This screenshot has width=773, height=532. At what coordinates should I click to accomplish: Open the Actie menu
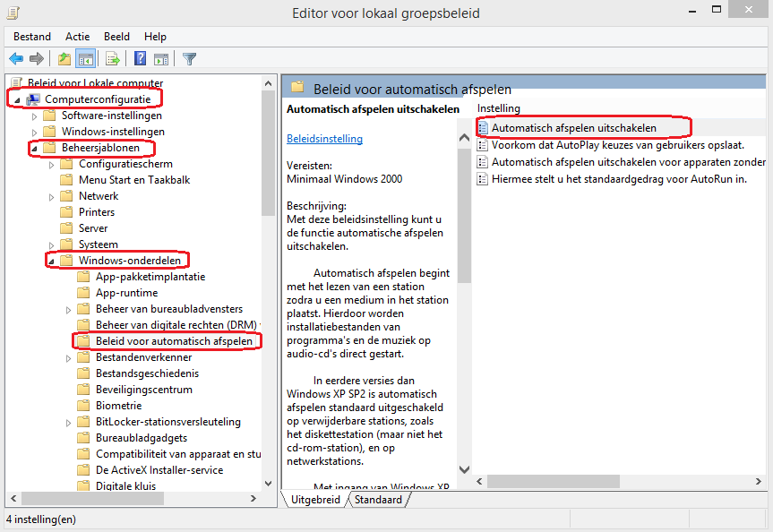coord(77,37)
